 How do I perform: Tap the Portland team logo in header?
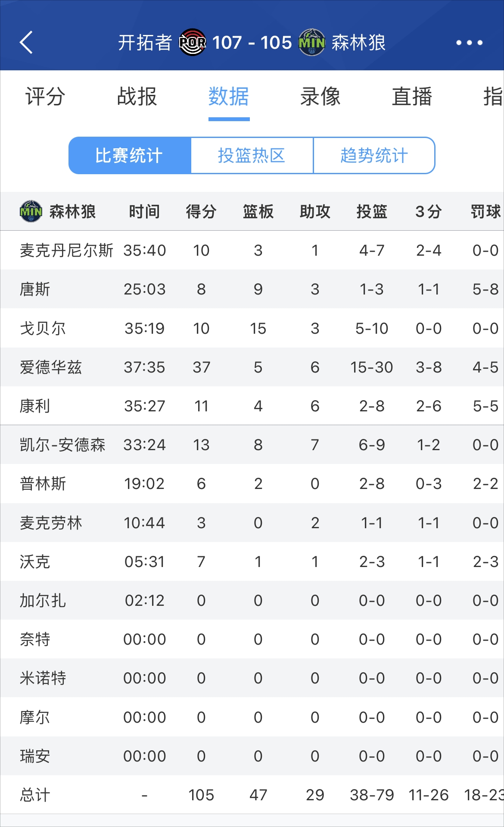(193, 42)
